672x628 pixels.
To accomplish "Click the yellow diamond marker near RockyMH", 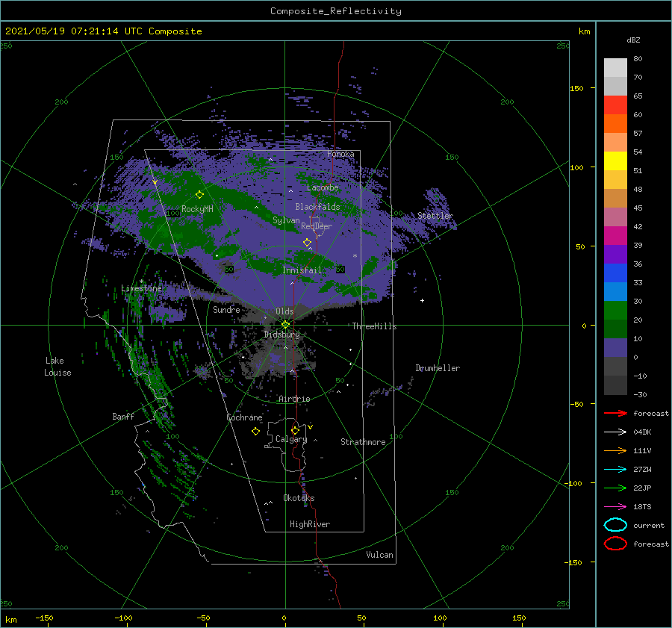I will [x=199, y=195].
